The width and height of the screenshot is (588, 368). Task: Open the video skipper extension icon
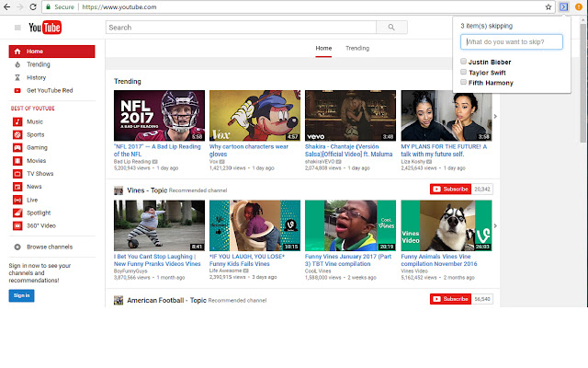pos(563,6)
